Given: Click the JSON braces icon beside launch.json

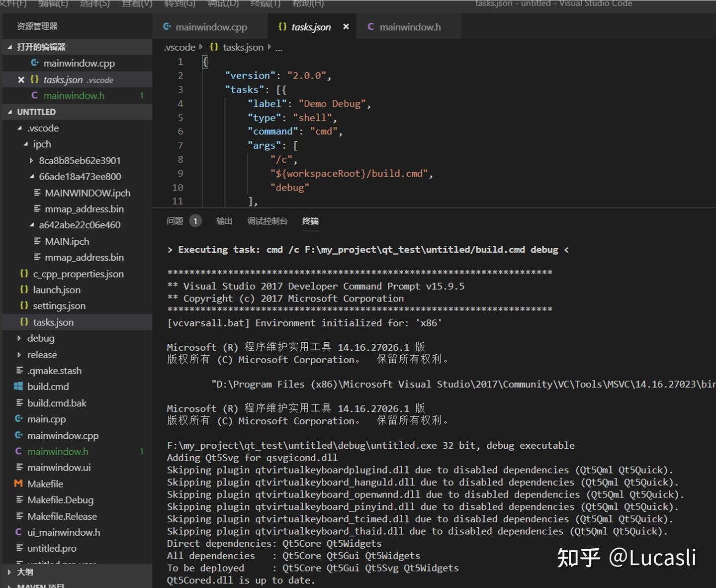Looking at the screenshot, I should (x=24, y=290).
